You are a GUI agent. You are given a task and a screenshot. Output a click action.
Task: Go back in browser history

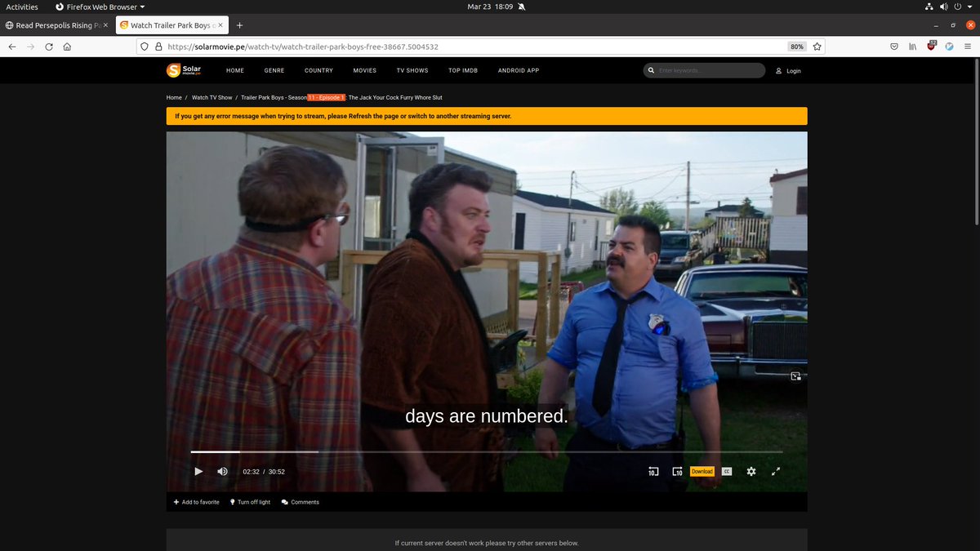tap(12, 47)
